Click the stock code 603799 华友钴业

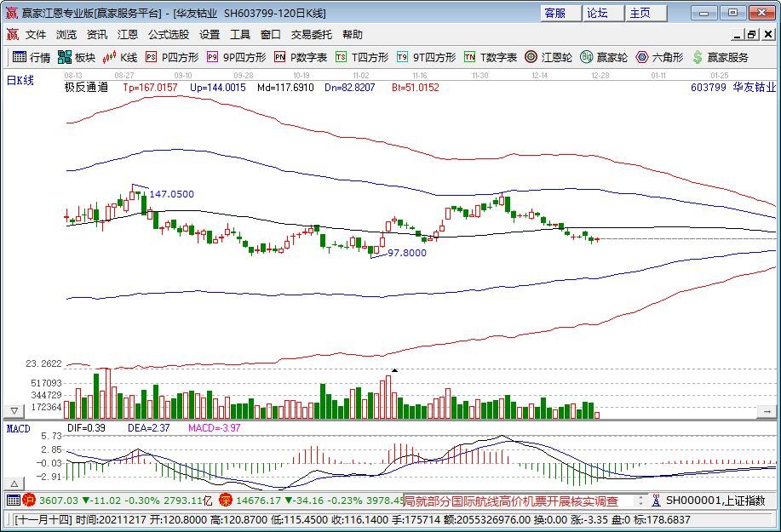click(x=733, y=87)
